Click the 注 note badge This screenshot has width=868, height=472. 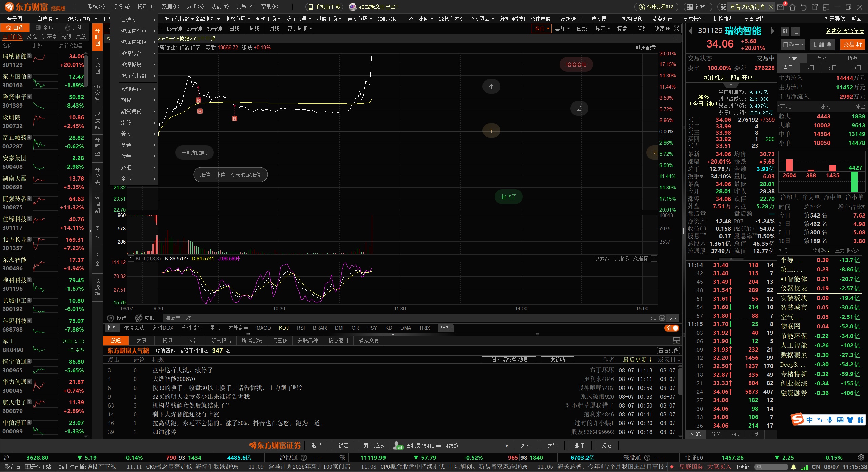pos(795,32)
